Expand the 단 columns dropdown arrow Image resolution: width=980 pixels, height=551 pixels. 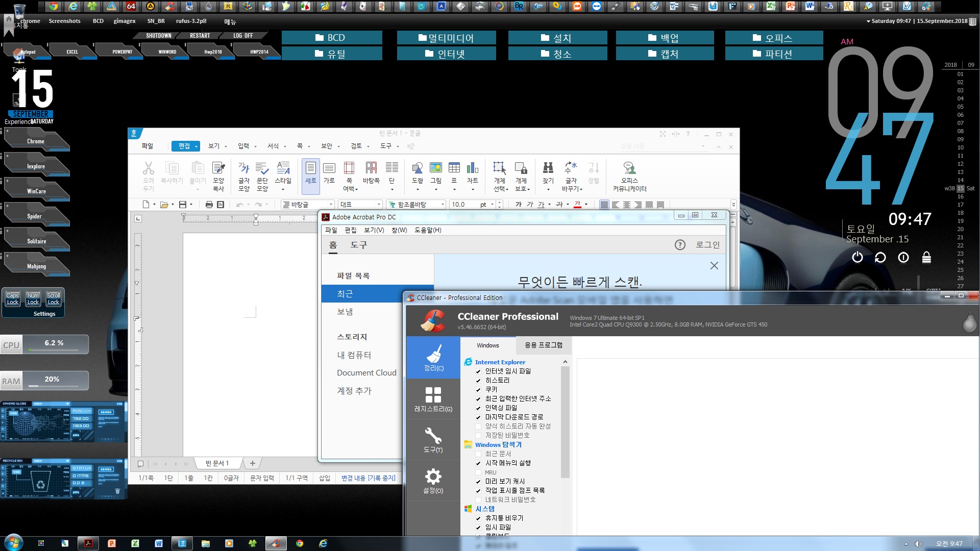392,189
